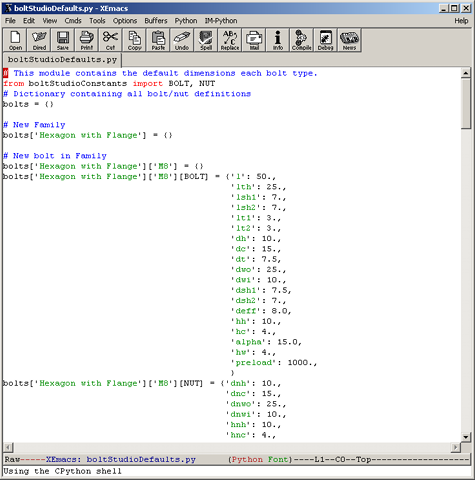Viewport: 475px width, 480px height.
Task: Click the horizontal scrollbar right arrow
Action: tap(455, 447)
